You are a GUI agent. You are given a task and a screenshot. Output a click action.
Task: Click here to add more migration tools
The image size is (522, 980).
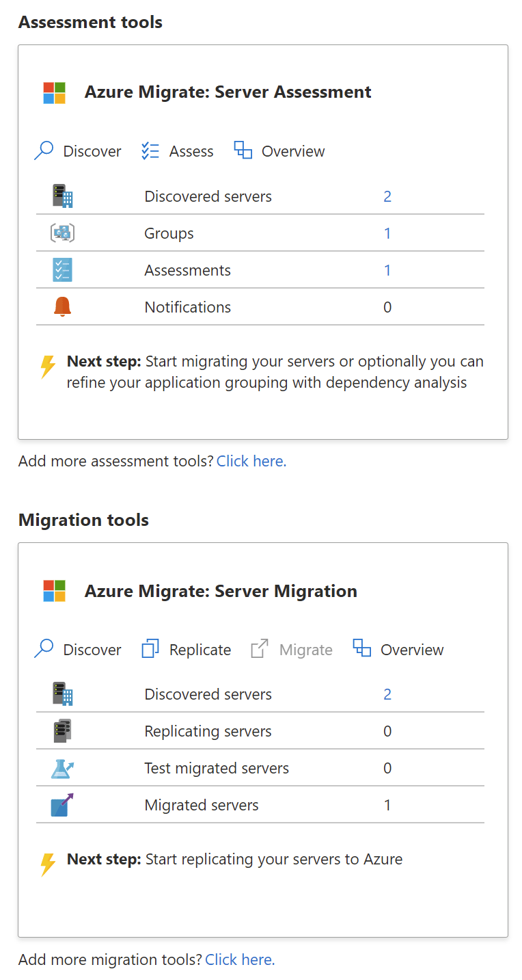coord(240,959)
